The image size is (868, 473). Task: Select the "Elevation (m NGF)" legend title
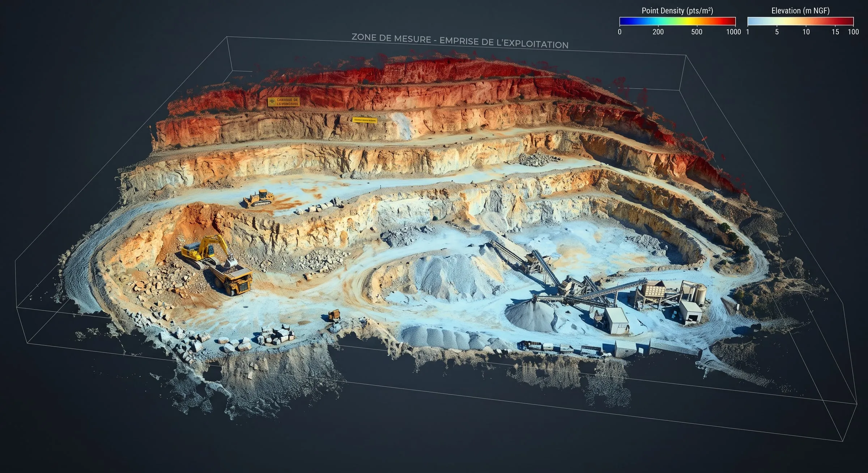point(800,10)
